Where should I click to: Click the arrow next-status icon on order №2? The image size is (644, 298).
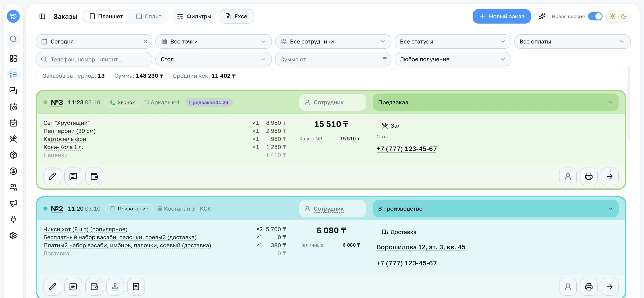pos(610,287)
